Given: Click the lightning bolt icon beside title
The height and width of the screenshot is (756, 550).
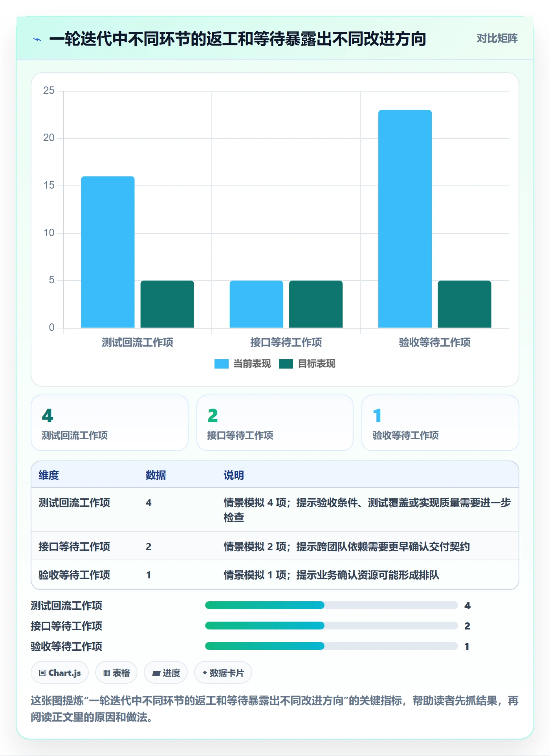Looking at the screenshot, I should click(x=37, y=39).
